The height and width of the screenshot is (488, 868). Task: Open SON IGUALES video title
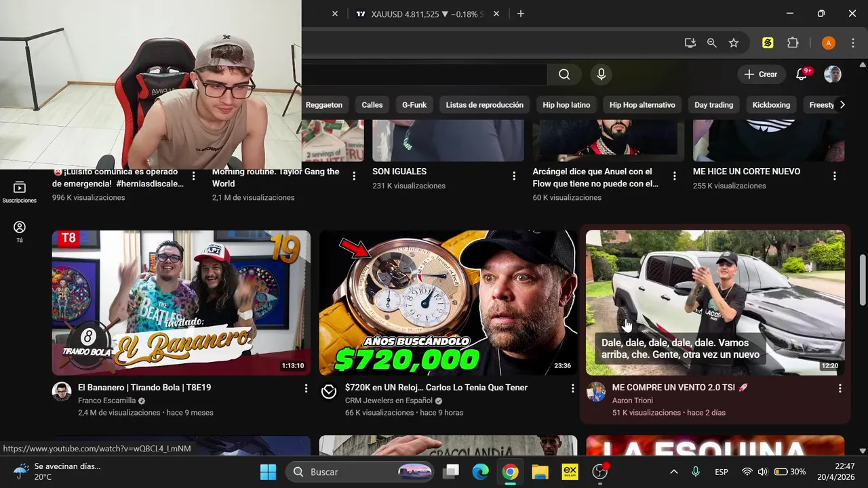click(x=399, y=171)
